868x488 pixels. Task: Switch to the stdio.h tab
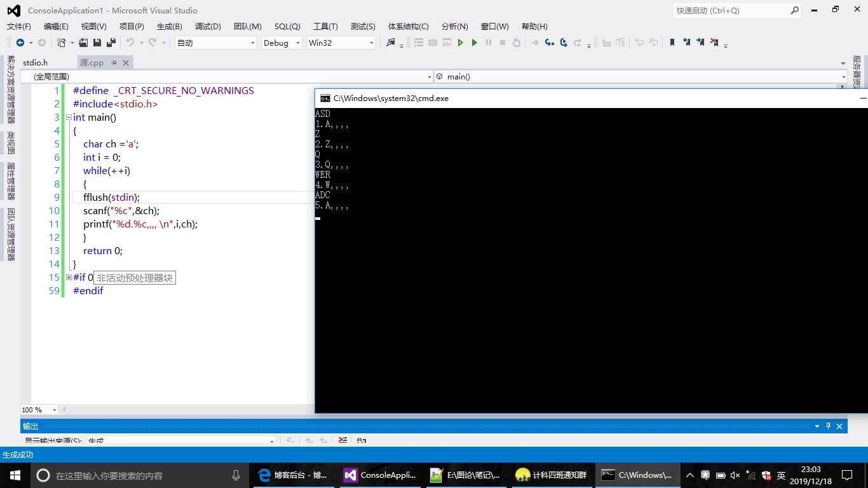[x=36, y=62]
